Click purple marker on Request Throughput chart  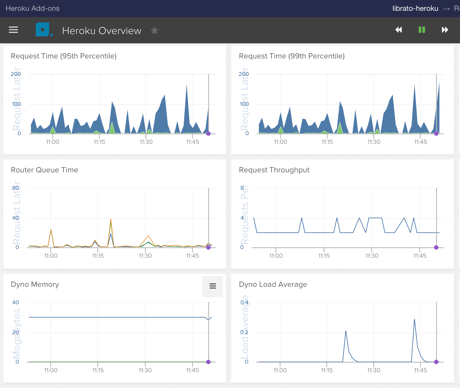pyautogui.click(x=436, y=247)
